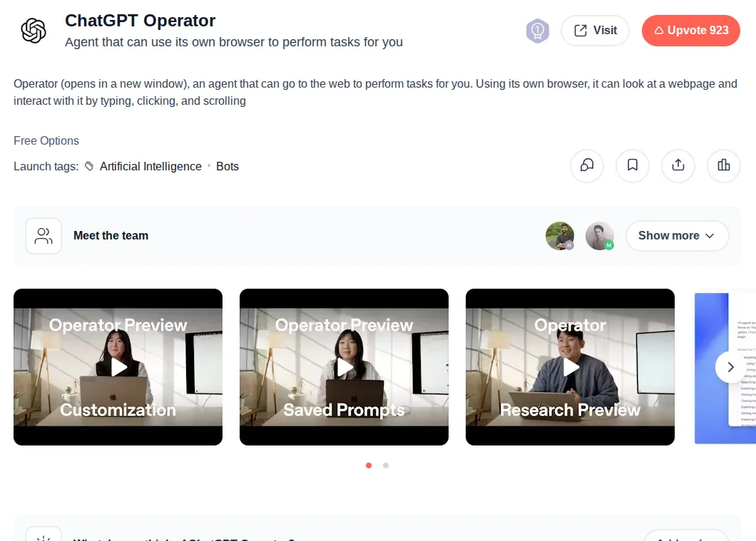Image resolution: width=756 pixels, height=541 pixels.
Task: Click the Artificial Intelligence tag
Action: click(x=150, y=166)
